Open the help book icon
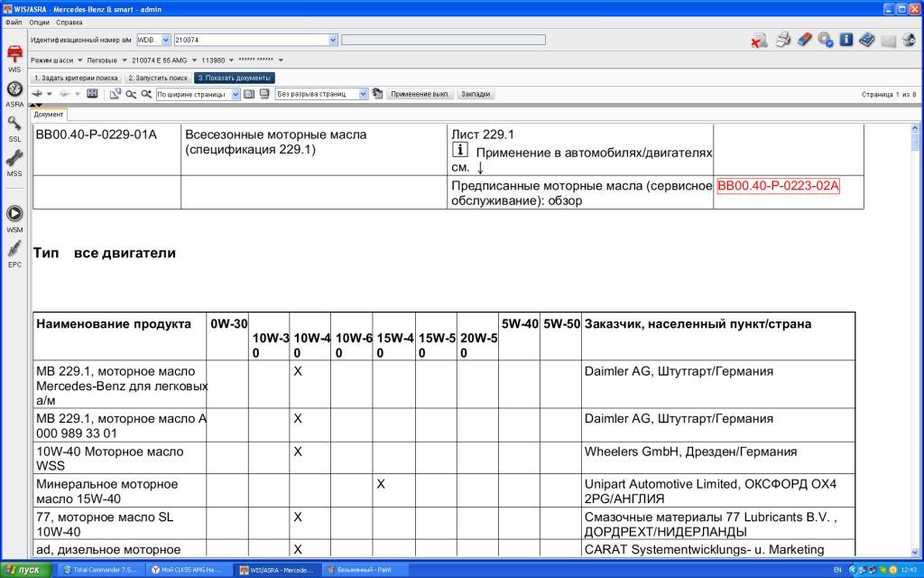Image resolution: width=924 pixels, height=578 pixels. (867, 40)
